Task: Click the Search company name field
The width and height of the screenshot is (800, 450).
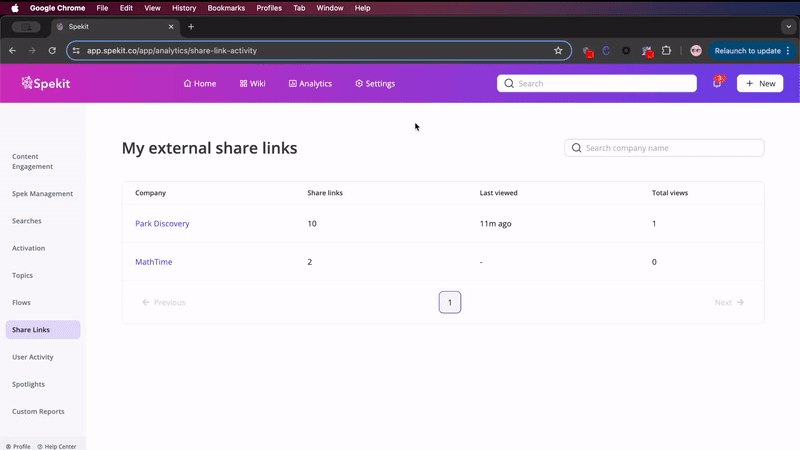Action: pyautogui.click(x=664, y=148)
